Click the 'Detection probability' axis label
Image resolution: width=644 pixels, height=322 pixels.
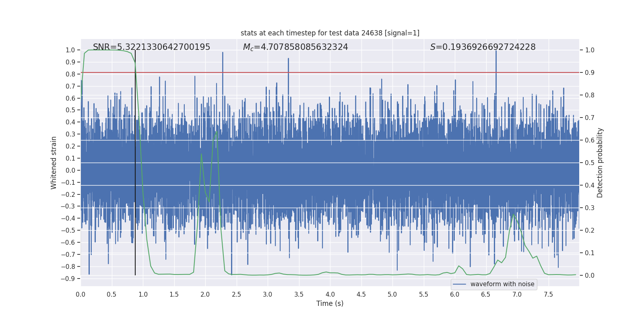coord(600,163)
